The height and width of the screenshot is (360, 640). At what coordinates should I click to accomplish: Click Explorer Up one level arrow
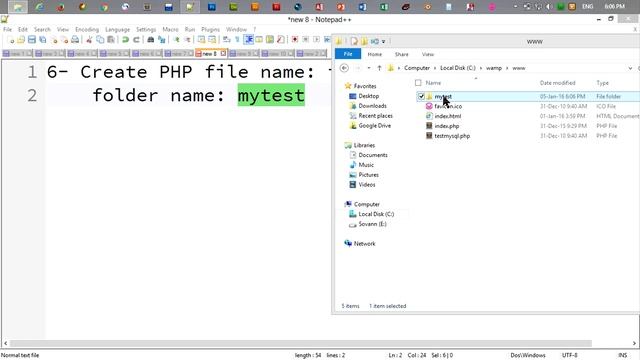click(379, 68)
